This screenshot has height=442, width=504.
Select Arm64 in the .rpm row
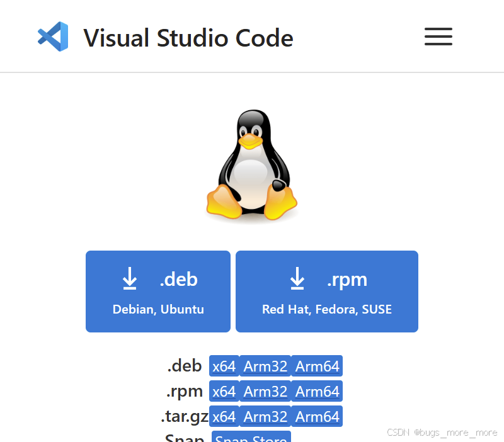click(x=317, y=391)
